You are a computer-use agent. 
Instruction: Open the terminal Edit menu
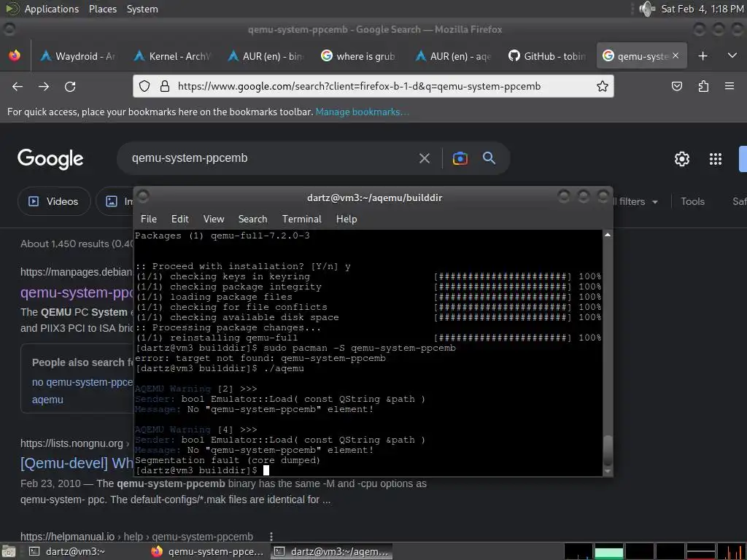(179, 219)
